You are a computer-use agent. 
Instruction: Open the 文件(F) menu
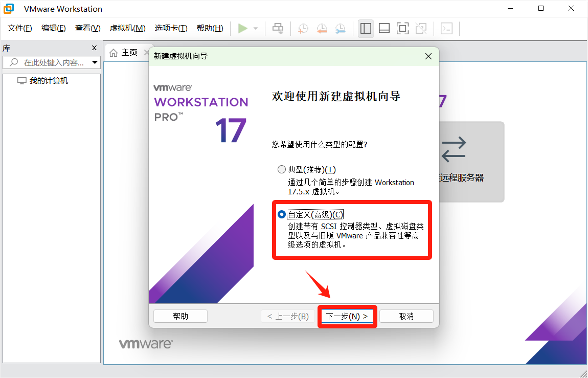[20, 28]
